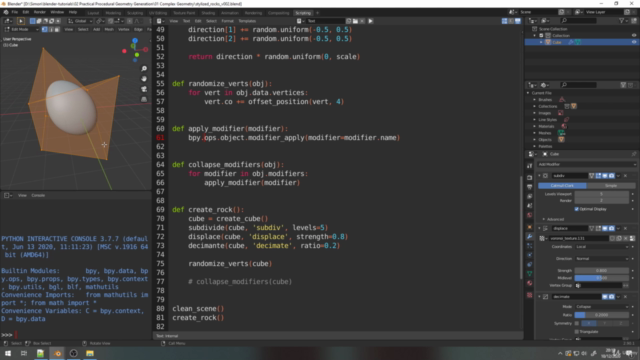Open the File menu
Viewport: 640px width, 360px height.
(14, 12)
